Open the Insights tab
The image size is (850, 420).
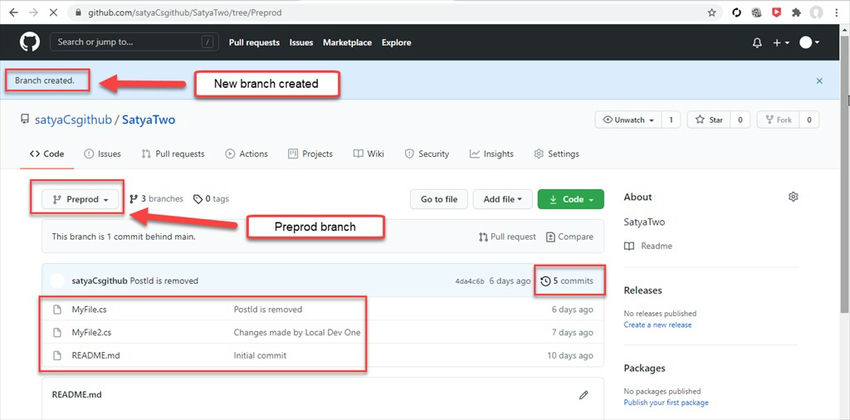[x=491, y=154]
